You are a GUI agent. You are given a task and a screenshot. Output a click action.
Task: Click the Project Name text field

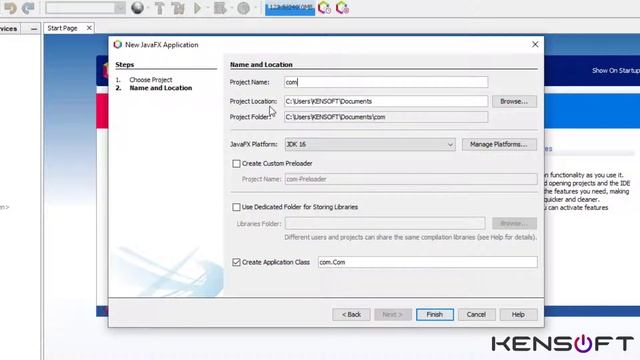[x=386, y=82]
